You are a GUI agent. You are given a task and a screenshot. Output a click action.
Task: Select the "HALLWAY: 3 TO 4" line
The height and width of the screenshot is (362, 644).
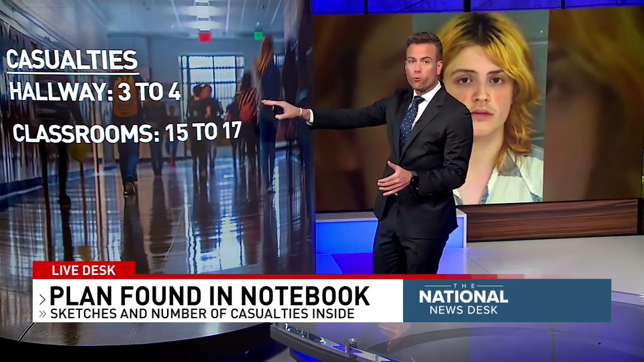click(95, 92)
